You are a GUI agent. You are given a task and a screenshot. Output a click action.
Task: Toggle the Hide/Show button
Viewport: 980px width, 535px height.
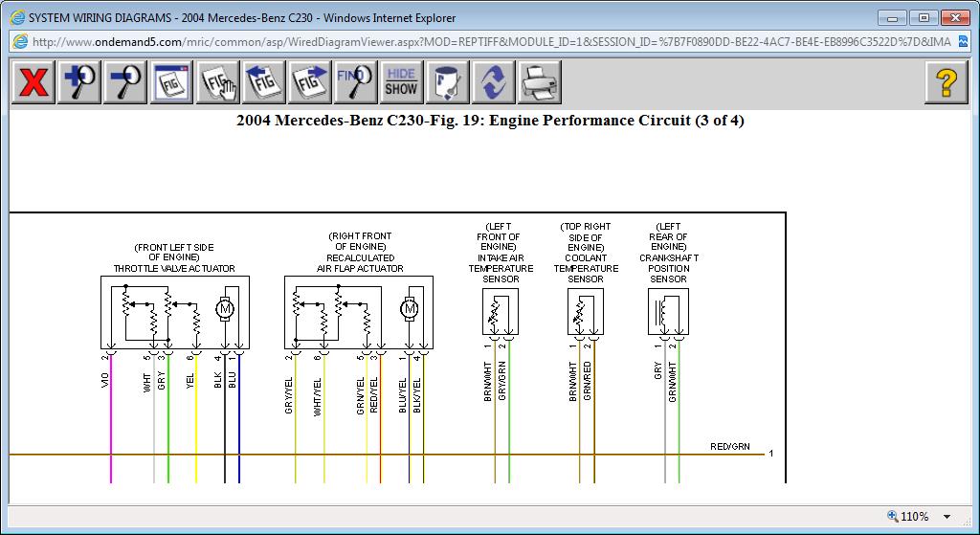click(402, 83)
